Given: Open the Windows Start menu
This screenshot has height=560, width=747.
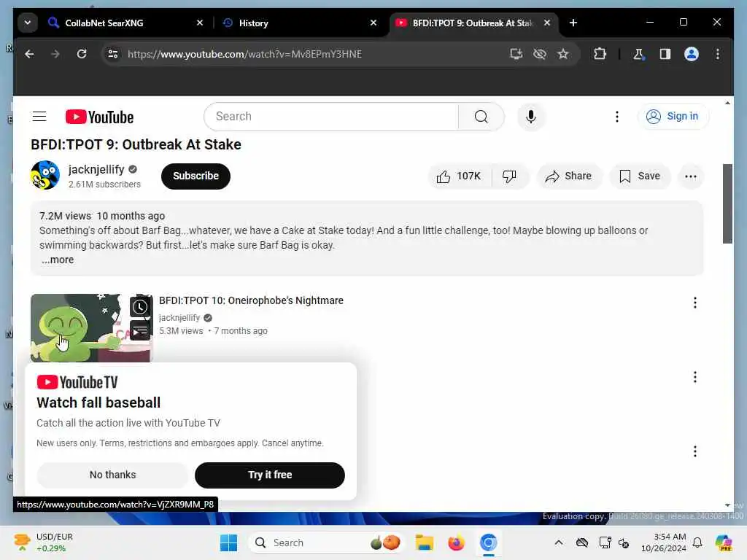Looking at the screenshot, I should point(228,542).
